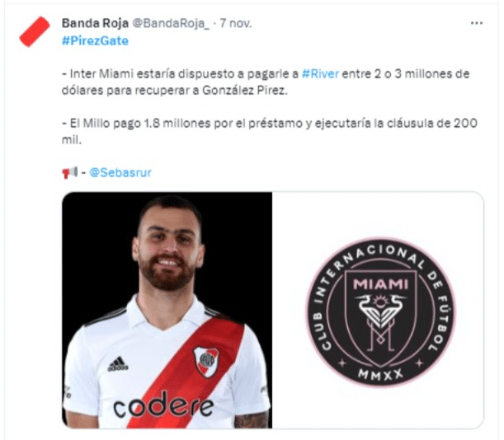Image resolution: width=504 pixels, height=440 pixels.
Task: Open the #PirezGate hashtag
Action: (x=95, y=41)
